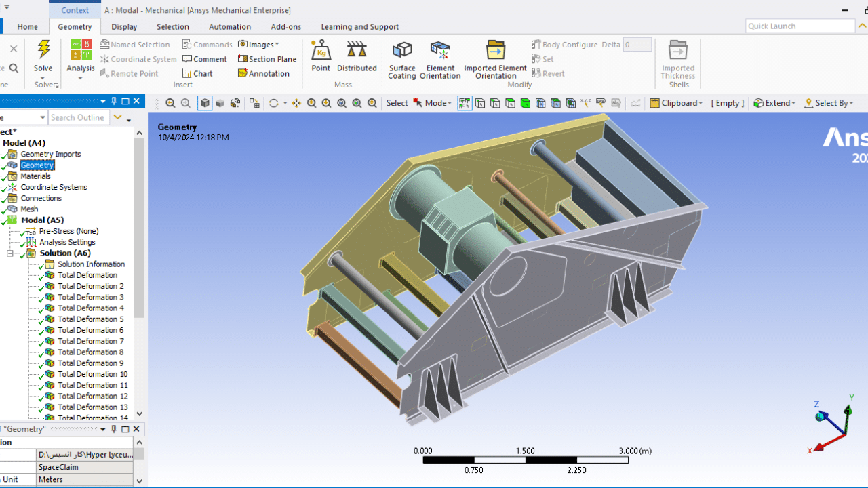Image resolution: width=868 pixels, height=488 pixels.
Task: Click the blue ISO ball on the triad
Action: 820,416
